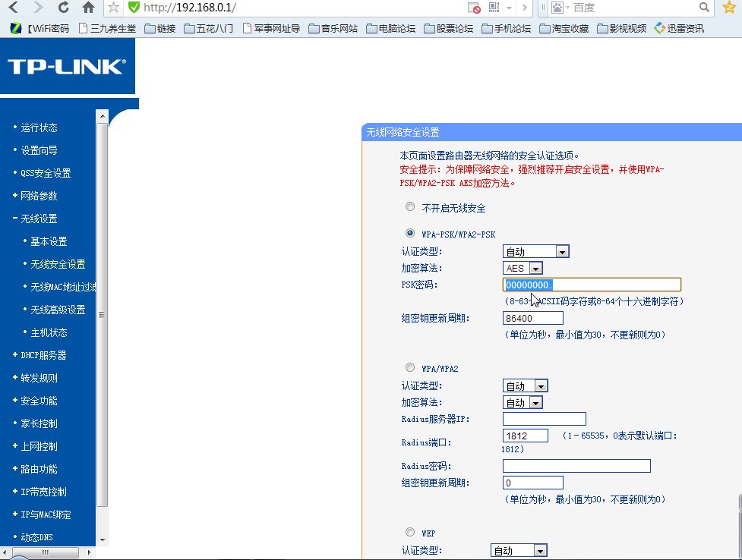
Task: Open the AES 加密算法 dropdown
Action: pos(535,267)
